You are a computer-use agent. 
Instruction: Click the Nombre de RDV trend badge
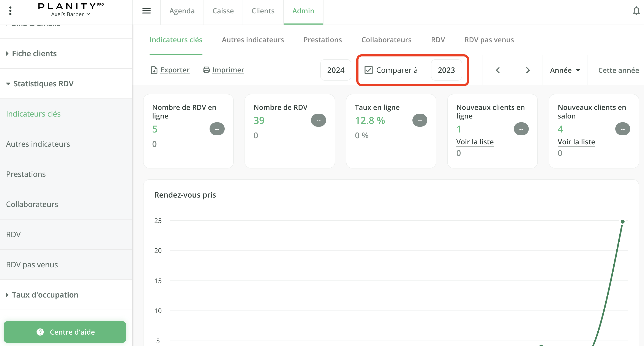click(318, 120)
